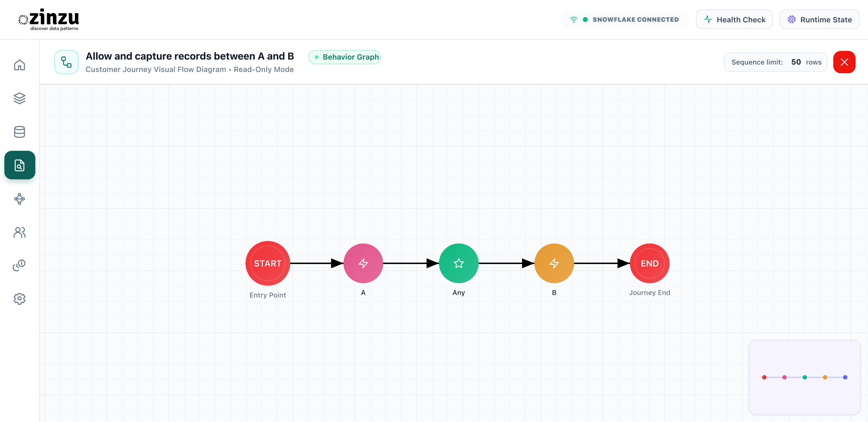Image resolution: width=868 pixels, height=422 pixels.
Task: Open the pie chart analytics sidebar icon
Action: (x=20, y=265)
